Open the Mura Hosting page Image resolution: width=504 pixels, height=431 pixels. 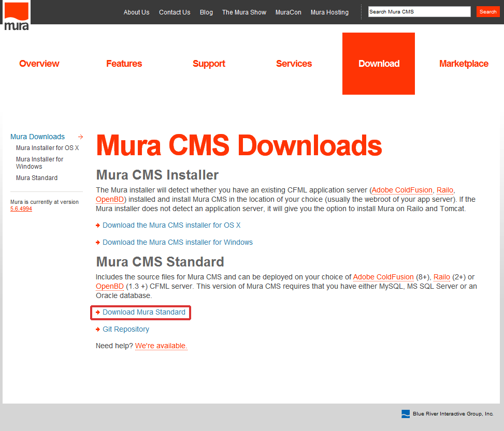(x=329, y=12)
